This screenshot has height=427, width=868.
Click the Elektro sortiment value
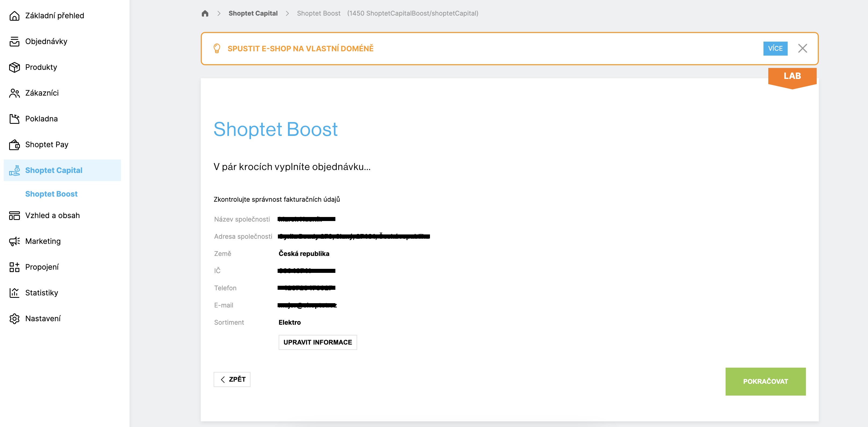[289, 322]
